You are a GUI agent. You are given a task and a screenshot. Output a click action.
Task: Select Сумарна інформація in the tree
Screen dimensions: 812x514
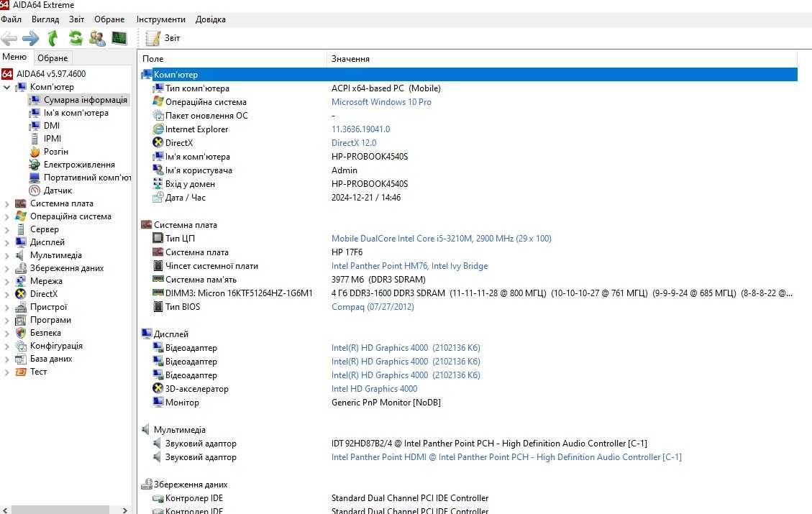click(x=85, y=100)
